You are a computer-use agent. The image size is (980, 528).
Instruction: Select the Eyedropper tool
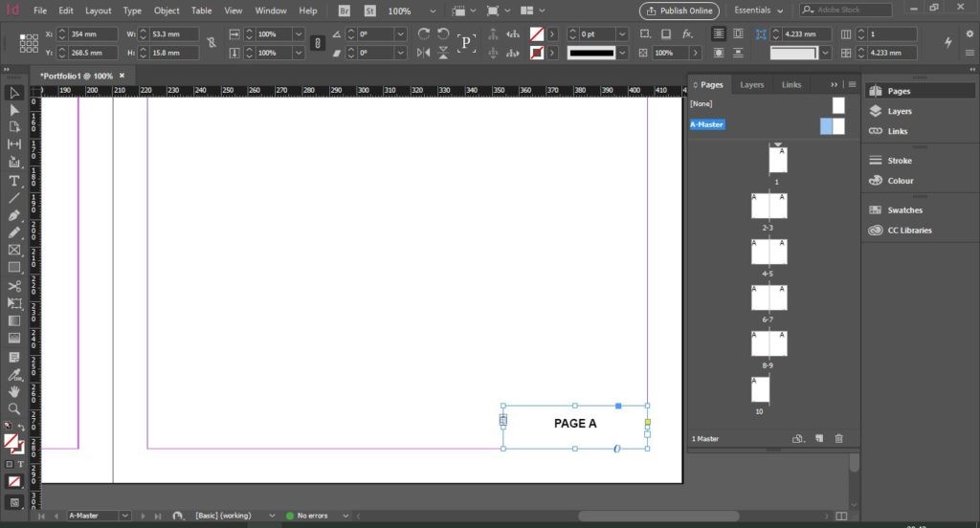[x=13, y=375]
